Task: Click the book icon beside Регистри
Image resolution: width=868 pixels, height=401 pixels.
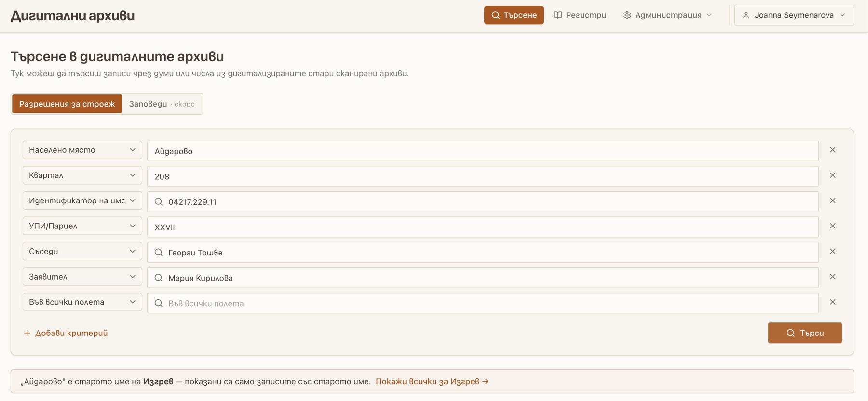Action: (557, 15)
